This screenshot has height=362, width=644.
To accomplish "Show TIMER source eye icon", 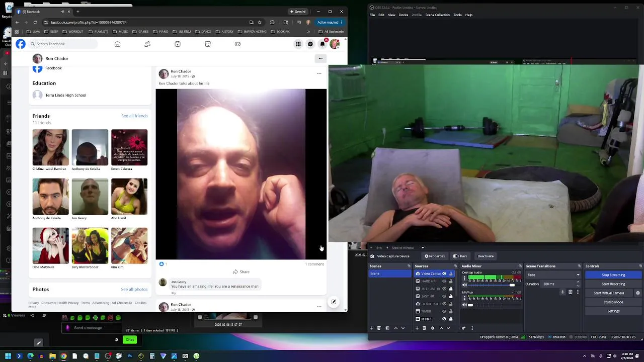I will click(444, 311).
